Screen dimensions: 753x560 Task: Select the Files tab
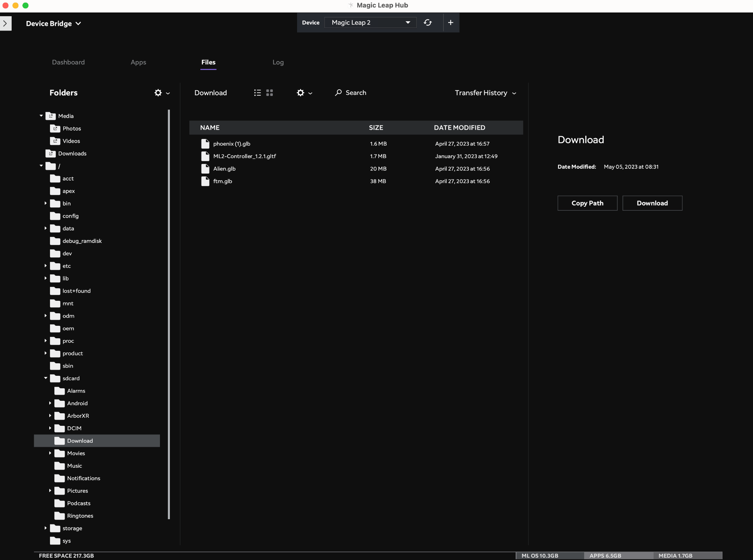point(208,62)
